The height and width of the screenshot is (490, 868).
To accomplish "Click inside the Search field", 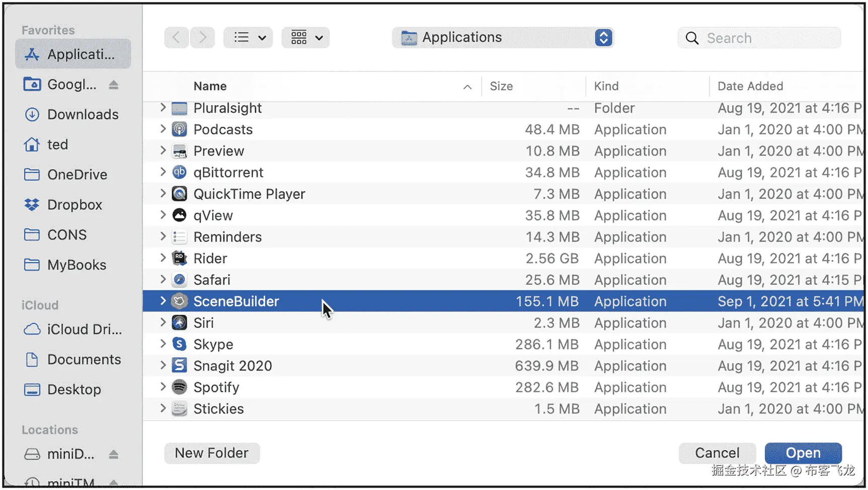I will click(x=759, y=38).
